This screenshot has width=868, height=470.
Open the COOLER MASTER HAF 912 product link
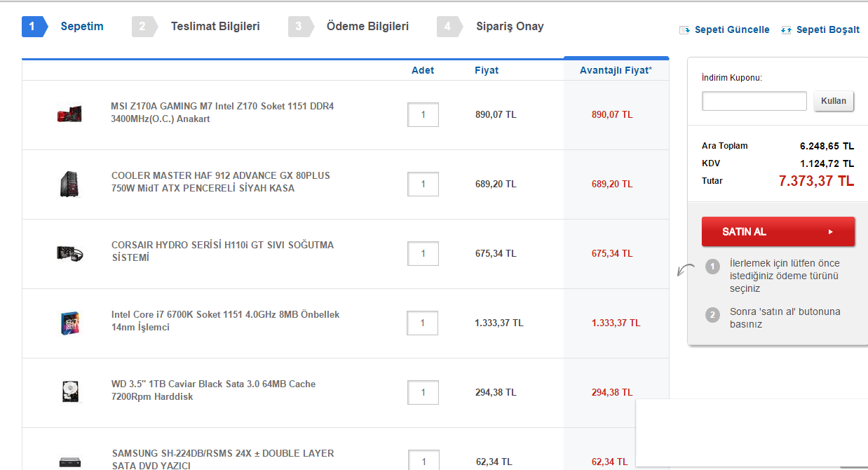pos(221,182)
